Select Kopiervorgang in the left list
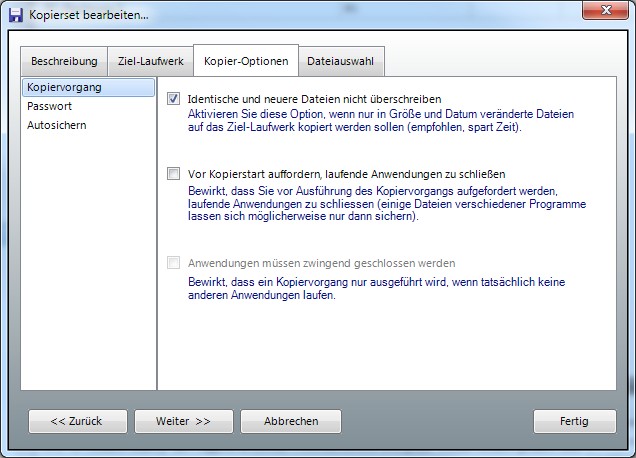The image size is (636, 458). [x=65, y=88]
